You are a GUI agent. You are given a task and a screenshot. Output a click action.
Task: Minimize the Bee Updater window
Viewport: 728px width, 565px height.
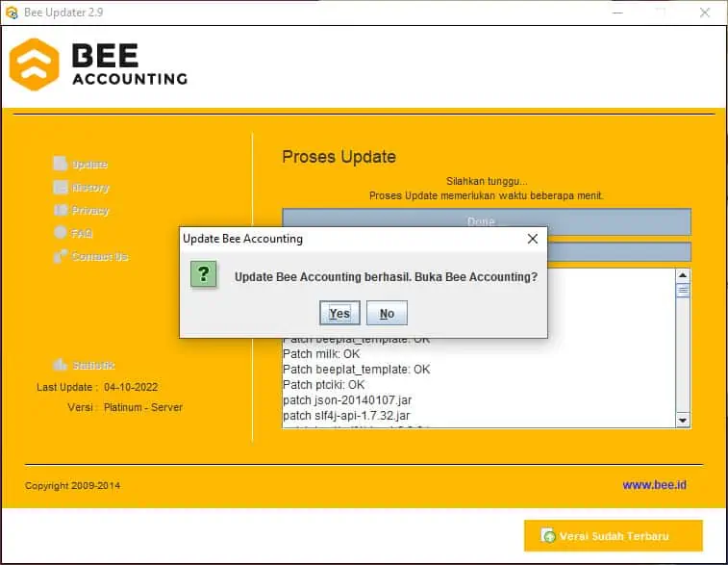click(617, 13)
